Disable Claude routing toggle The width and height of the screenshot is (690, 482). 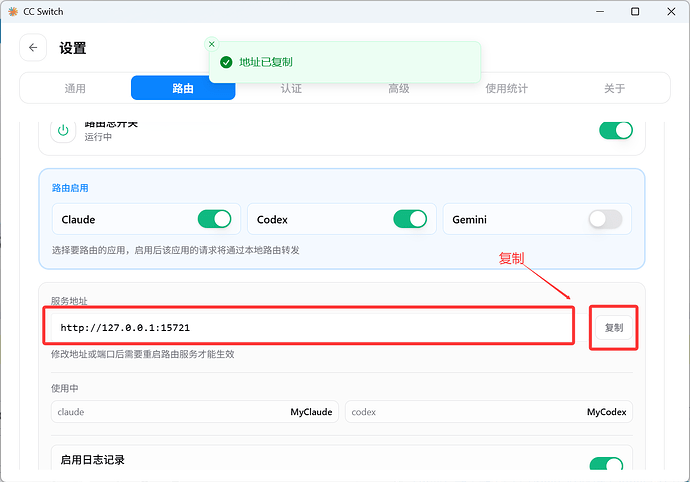click(214, 219)
